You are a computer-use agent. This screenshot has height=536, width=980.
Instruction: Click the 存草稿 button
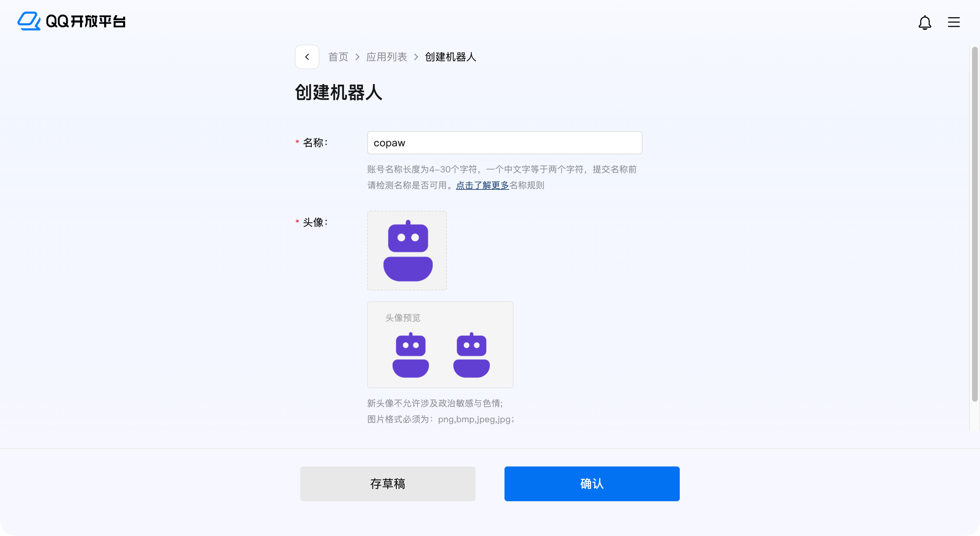pyautogui.click(x=388, y=483)
